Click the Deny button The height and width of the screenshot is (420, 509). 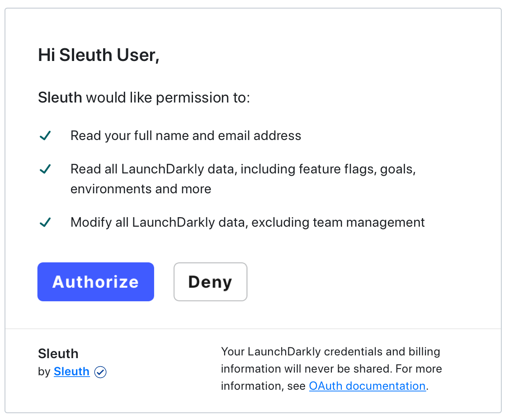point(210,281)
